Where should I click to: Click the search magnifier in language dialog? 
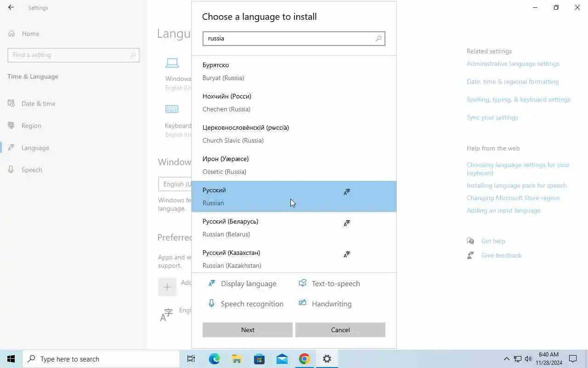pyautogui.click(x=379, y=39)
